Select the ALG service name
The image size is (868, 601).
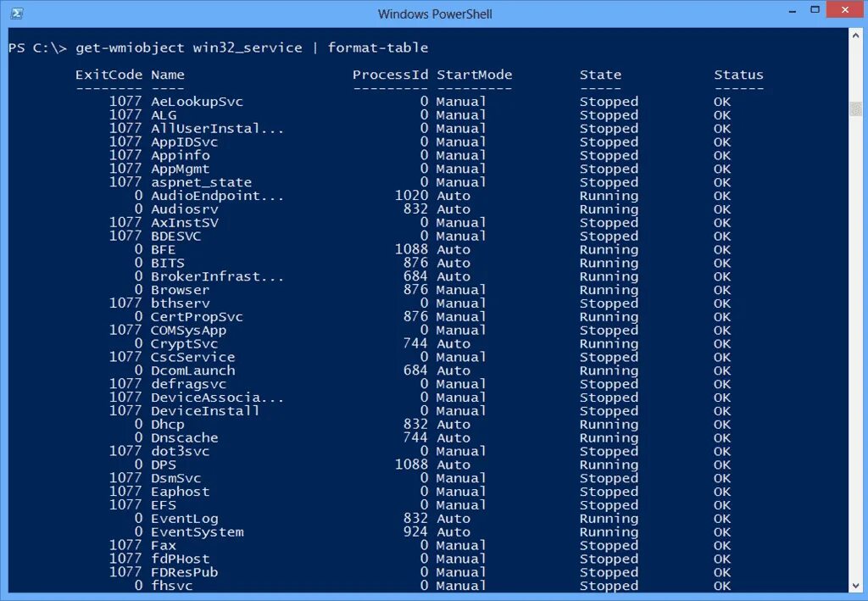click(x=164, y=115)
